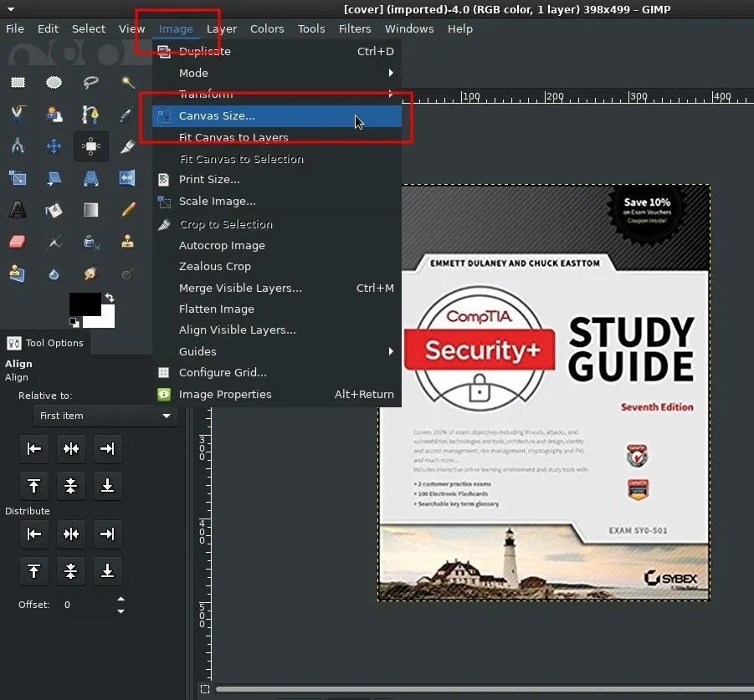
Task: Open the Colors menu
Action: tap(267, 28)
